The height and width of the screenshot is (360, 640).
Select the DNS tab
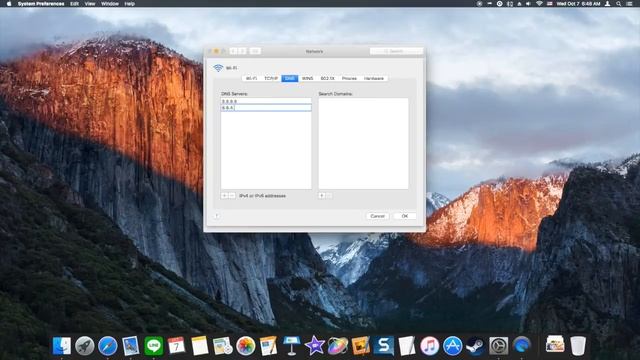(290, 78)
